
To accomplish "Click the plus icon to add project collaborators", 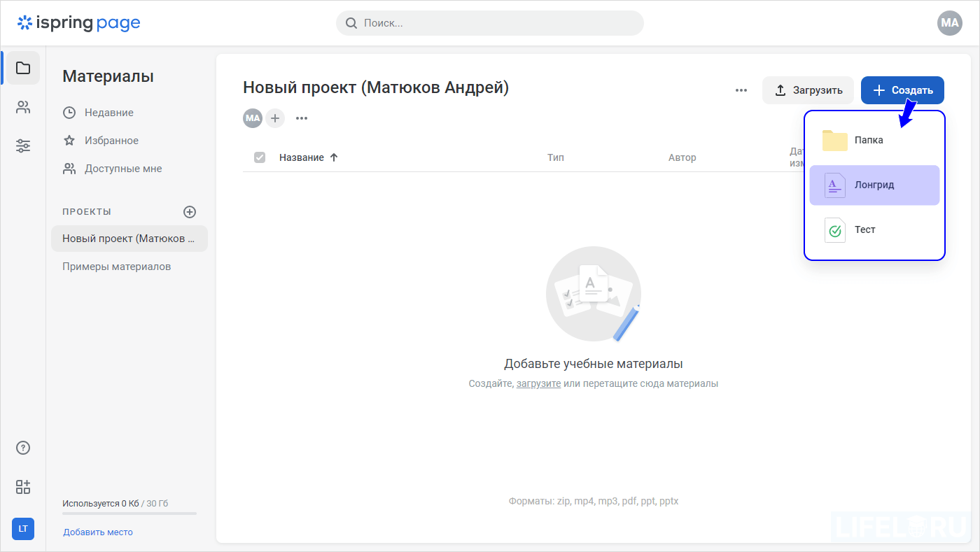I will pos(274,118).
